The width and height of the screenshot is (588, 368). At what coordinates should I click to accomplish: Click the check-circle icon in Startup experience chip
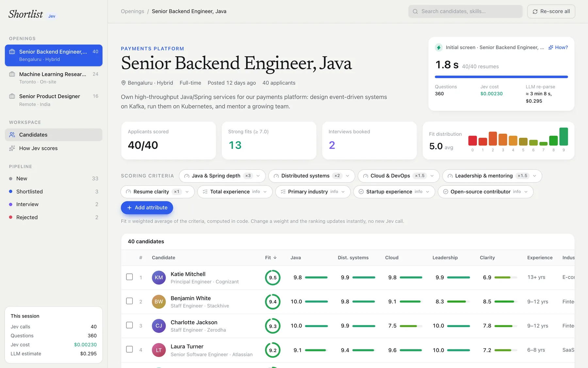pos(361,192)
